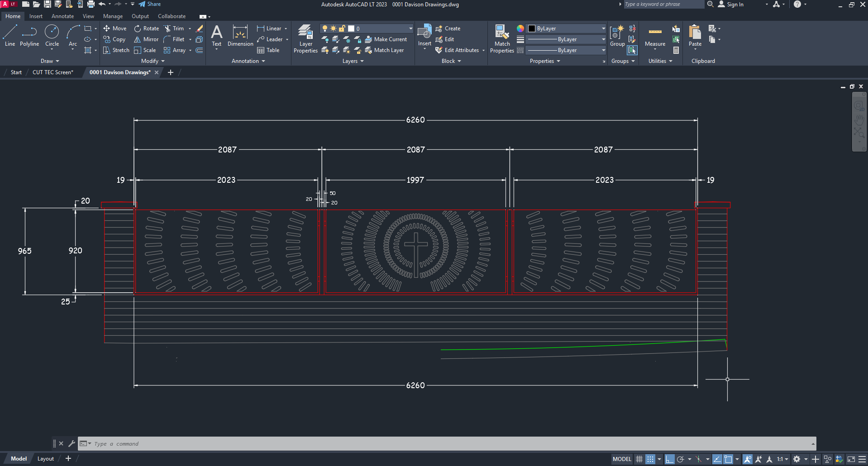
Task: Click Sign In link
Action: (735, 5)
